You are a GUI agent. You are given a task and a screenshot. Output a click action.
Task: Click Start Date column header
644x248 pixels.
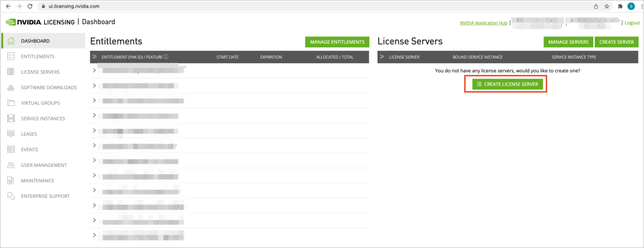(228, 57)
